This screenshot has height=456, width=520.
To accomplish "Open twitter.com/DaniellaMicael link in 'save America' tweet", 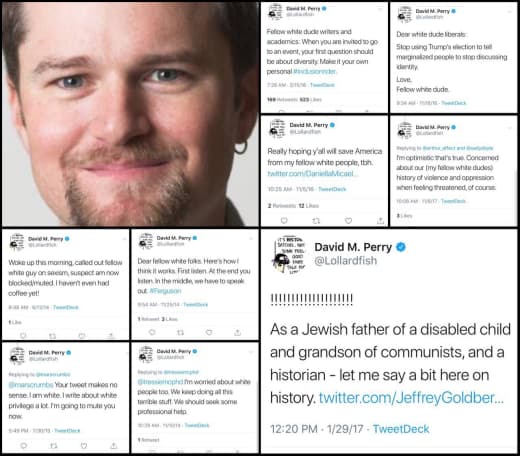I will [312, 173].
